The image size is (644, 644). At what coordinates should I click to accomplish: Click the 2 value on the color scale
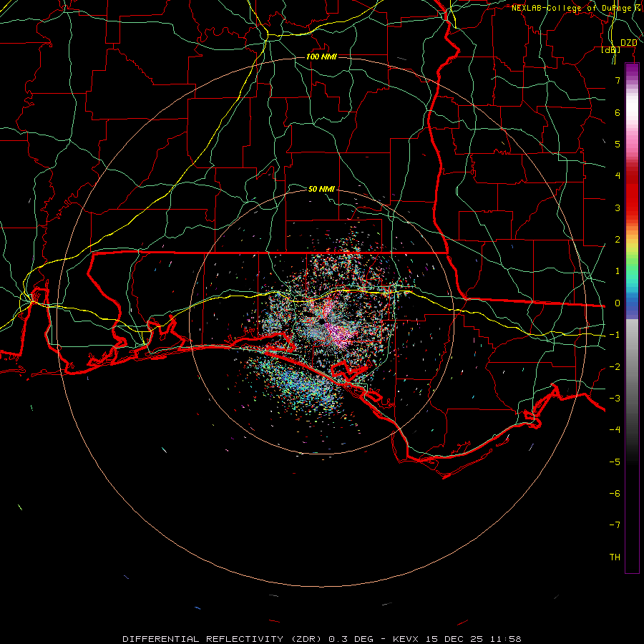[x=618, y=240]
